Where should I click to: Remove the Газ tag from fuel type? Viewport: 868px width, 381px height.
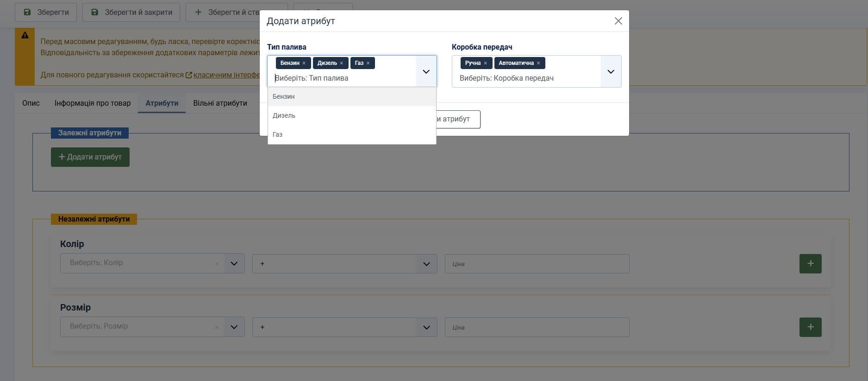tap(368, 63)
